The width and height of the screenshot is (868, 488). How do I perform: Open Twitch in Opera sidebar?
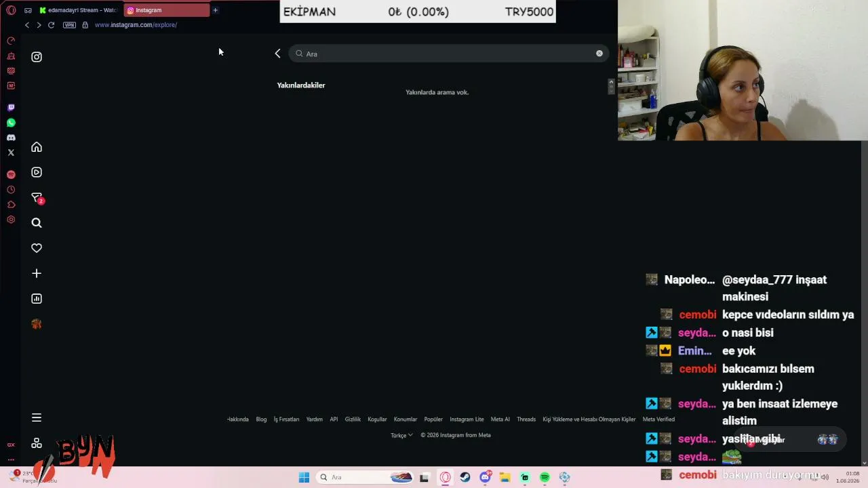[x=11, y=108]
